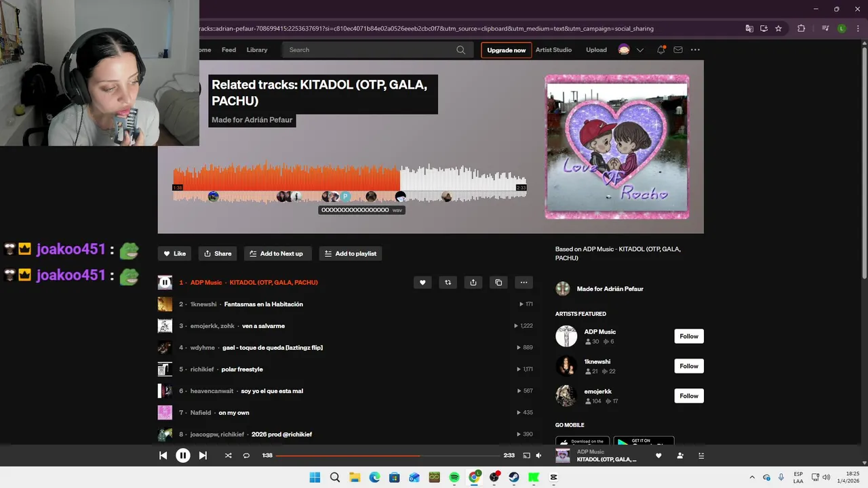Follow 1knewshi

point(689,366)
